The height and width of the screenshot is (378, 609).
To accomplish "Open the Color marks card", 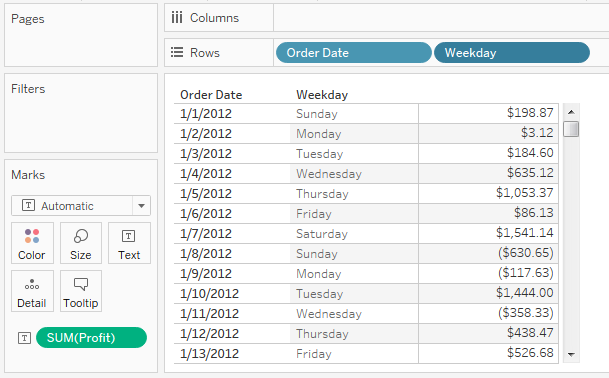I will point(32,243).
